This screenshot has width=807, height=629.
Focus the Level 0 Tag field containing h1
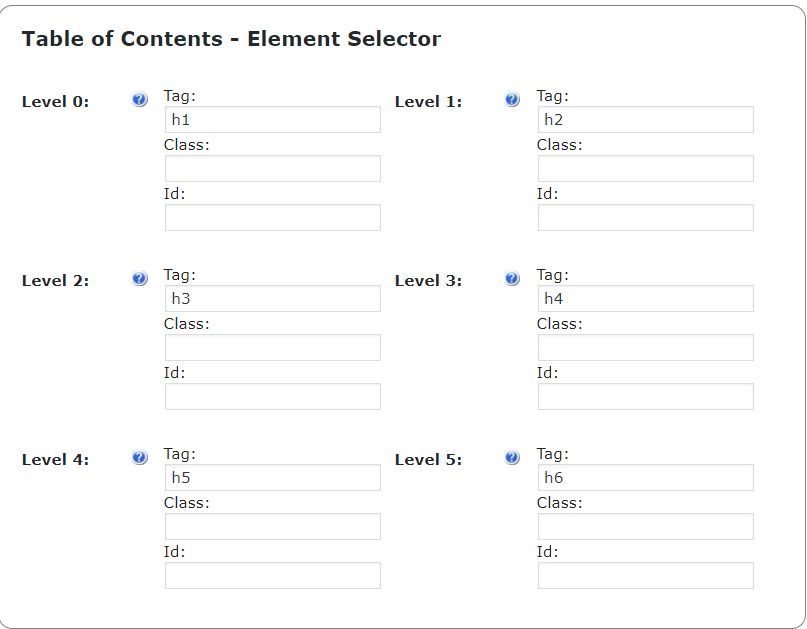(272, 120)
